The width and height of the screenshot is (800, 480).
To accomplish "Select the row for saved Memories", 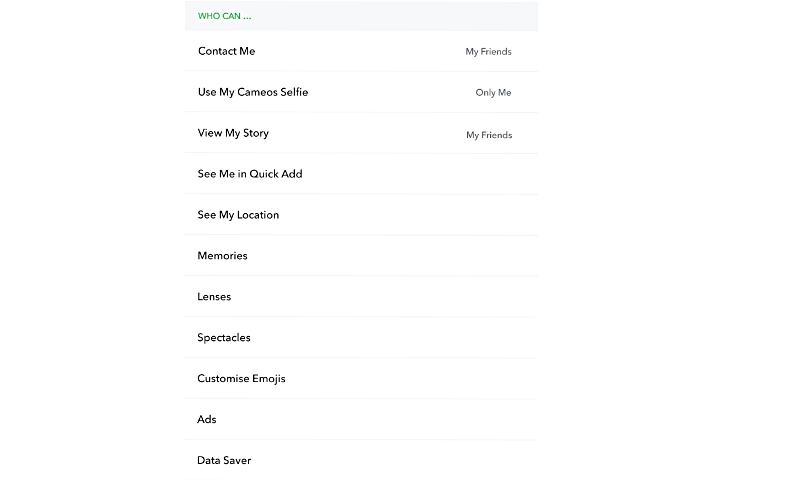I will [x=360, y=256].
